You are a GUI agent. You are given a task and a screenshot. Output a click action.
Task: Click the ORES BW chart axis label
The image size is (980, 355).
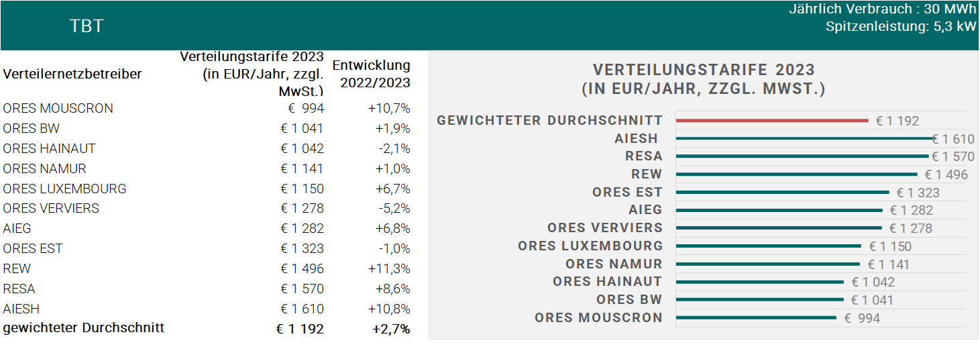point(629,300)
